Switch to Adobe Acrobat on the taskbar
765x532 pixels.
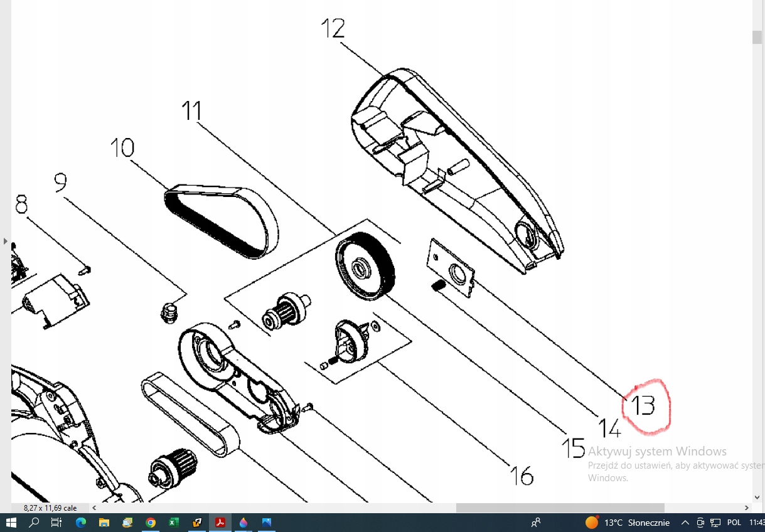pos(220,523)
